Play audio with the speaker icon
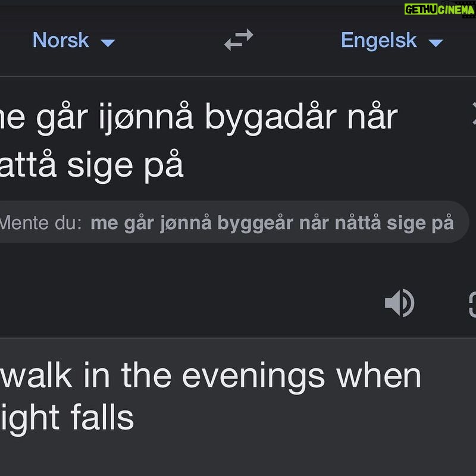 pos(399,303)
